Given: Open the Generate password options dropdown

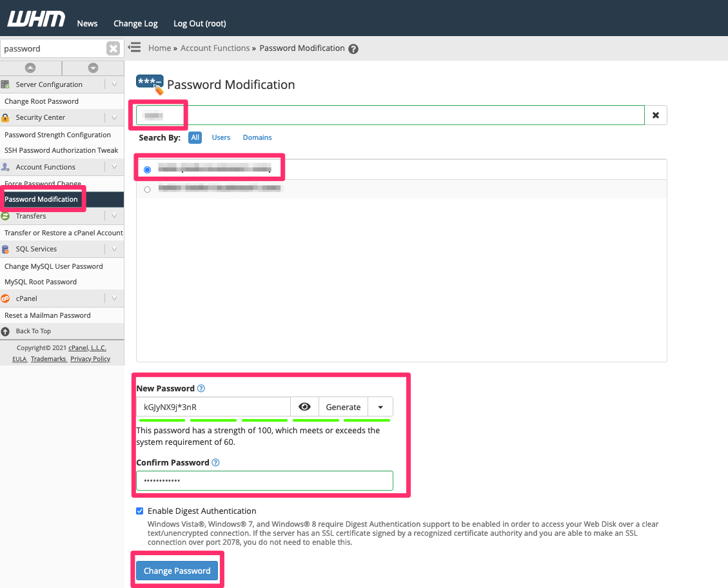Looking at the screenshot, I should point(380,407).
